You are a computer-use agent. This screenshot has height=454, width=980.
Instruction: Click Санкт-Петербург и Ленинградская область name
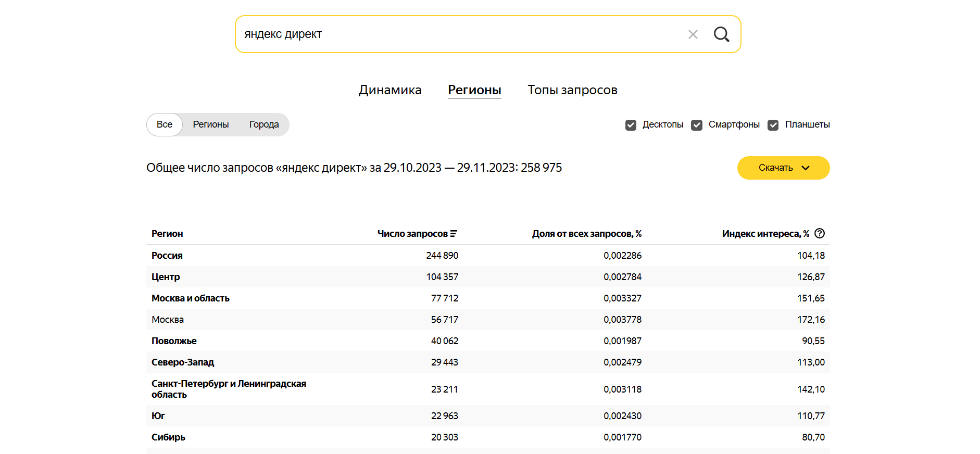click(229, 389)
